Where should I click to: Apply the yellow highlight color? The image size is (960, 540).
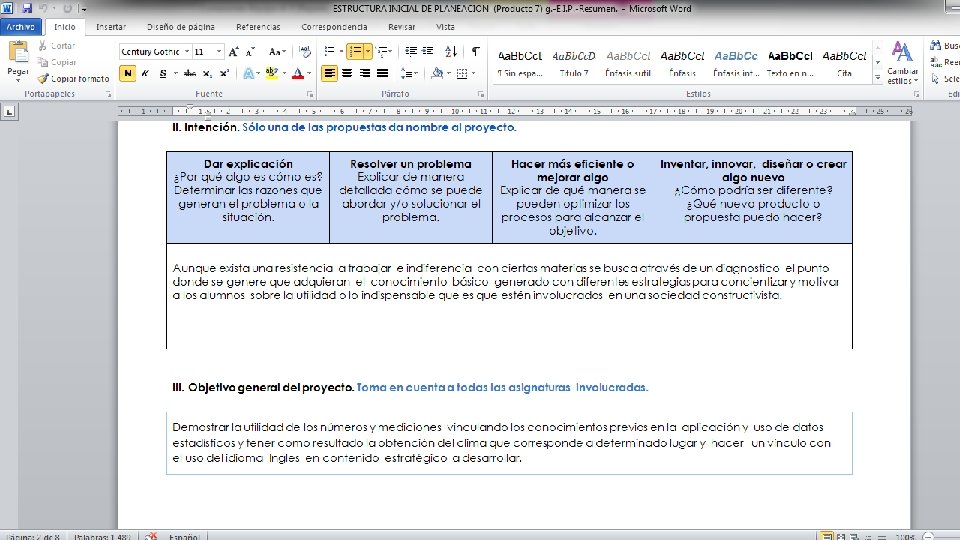point(272,73)
